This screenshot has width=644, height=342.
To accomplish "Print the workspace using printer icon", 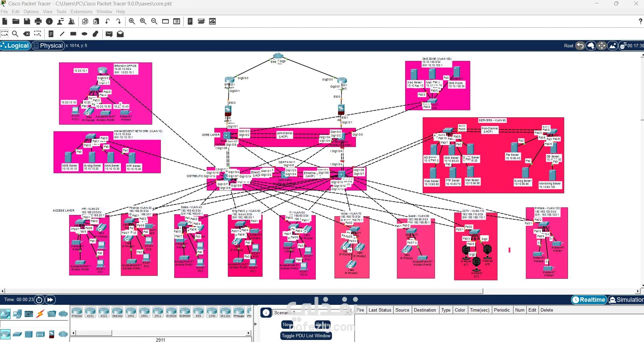I will [x=38, y=21].
